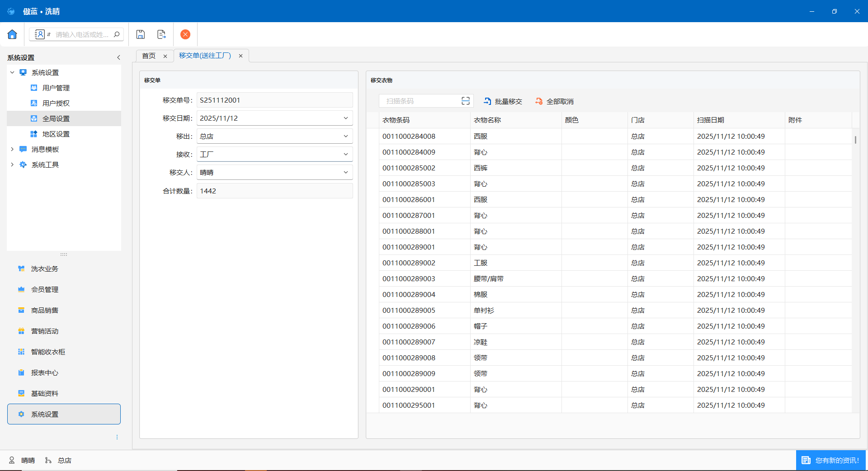Open the 报表中心 sidebar module
868x471 pixels.
[x=44, y=373]
